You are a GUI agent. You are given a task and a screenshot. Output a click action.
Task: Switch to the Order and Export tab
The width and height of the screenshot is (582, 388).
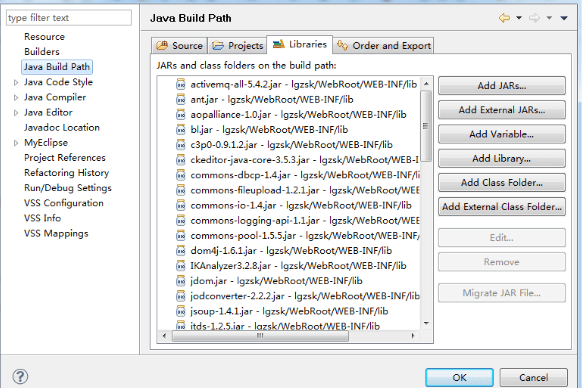383,46
